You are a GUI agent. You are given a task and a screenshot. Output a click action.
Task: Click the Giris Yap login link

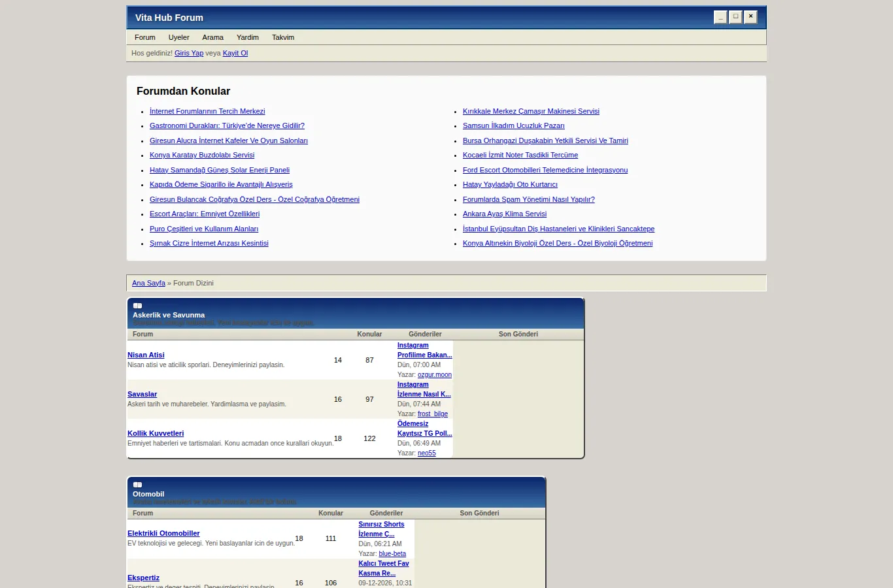tap(189, 53)
